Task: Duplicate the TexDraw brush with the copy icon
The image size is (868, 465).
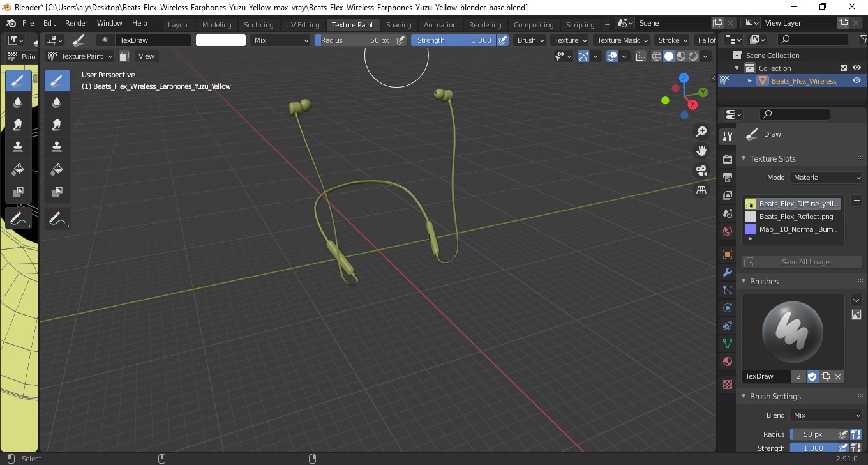Action: (x=825, y=377)
